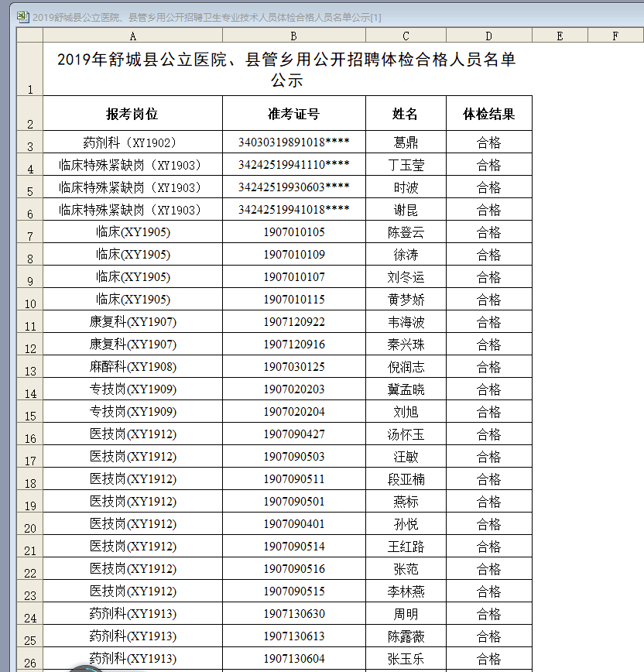Select the column A header

[x=133, y=36]
